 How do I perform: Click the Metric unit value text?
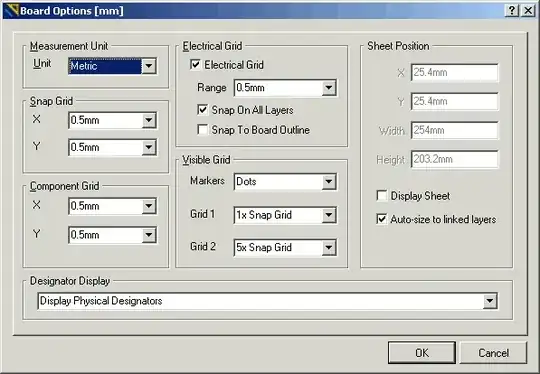coord(83,66)
